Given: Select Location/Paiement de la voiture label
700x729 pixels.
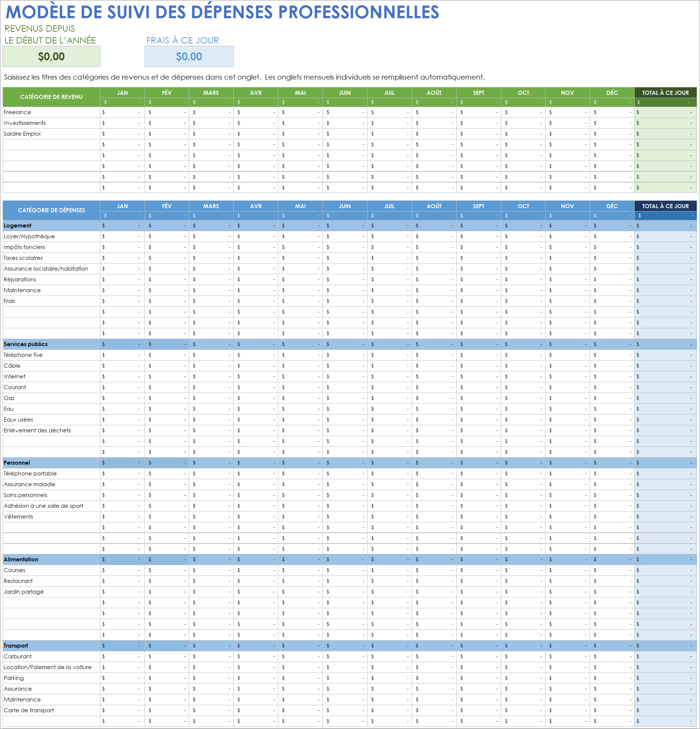Looking at the screenshot, I should coord(48,668).
